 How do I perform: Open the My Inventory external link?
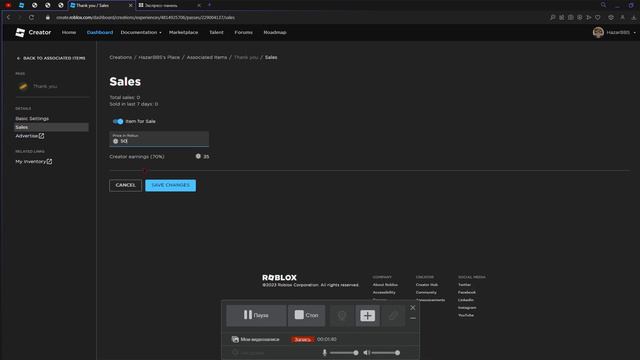point(34,162)
